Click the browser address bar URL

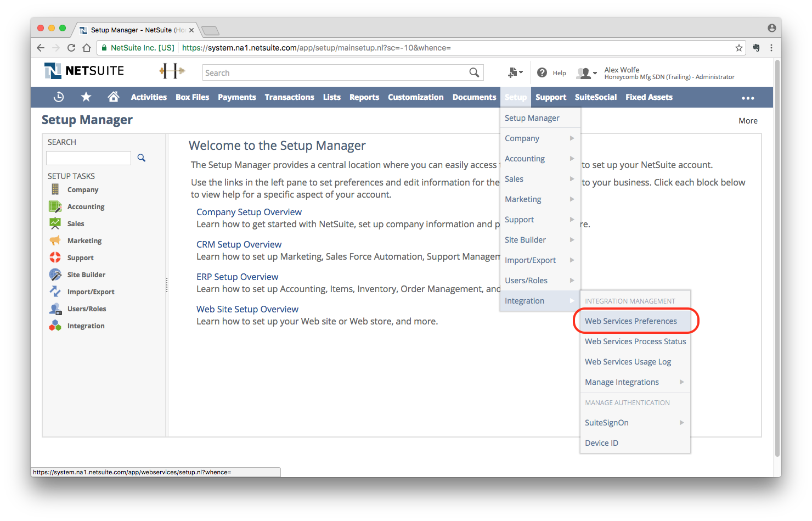[317, 48]
